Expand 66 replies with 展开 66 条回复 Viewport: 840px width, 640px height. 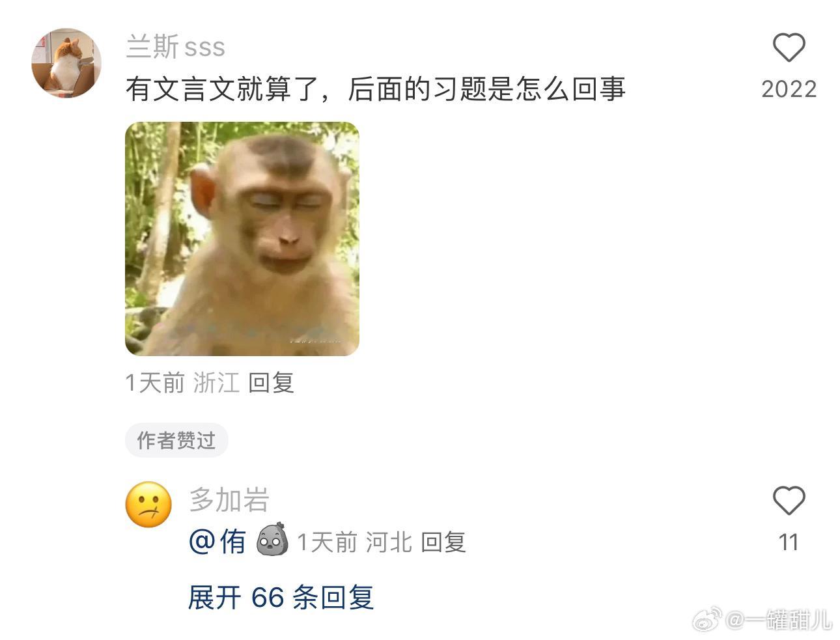(x=281, y=597)
